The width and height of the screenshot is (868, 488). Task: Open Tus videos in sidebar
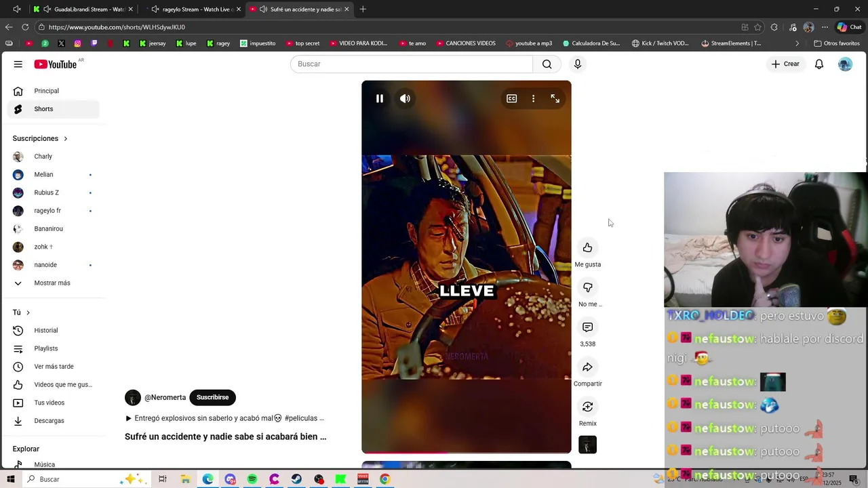[53, 403]
